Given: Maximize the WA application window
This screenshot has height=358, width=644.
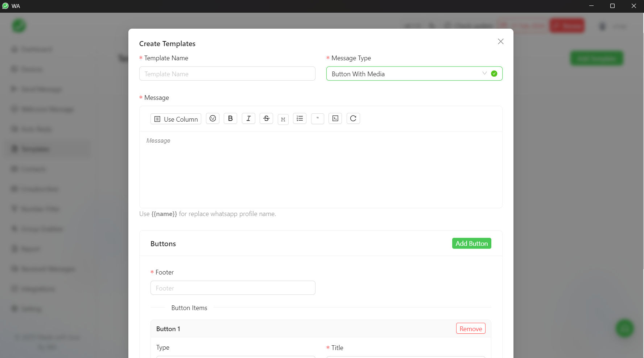Looking at the screenshot, I should click(612, 6).
